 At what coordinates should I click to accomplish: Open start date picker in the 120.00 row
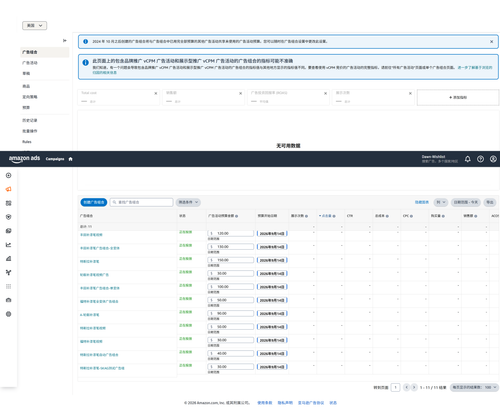click(272, 234)
